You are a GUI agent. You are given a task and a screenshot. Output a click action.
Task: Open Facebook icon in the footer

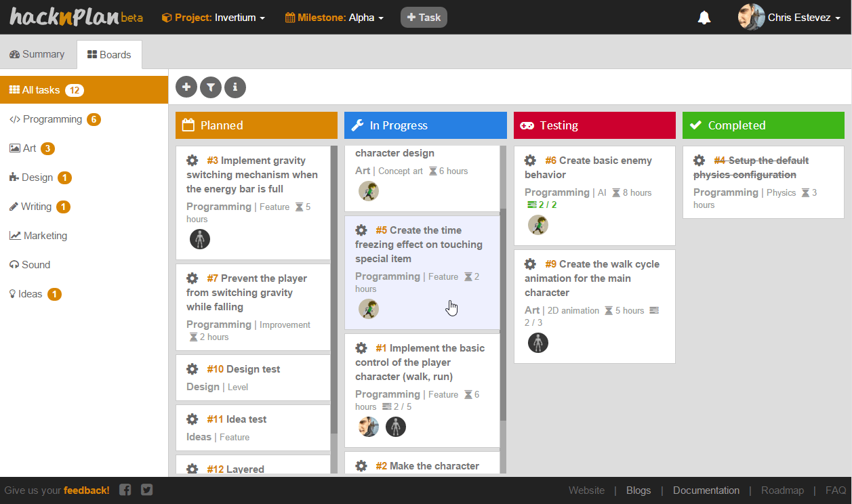coord(125,490)
